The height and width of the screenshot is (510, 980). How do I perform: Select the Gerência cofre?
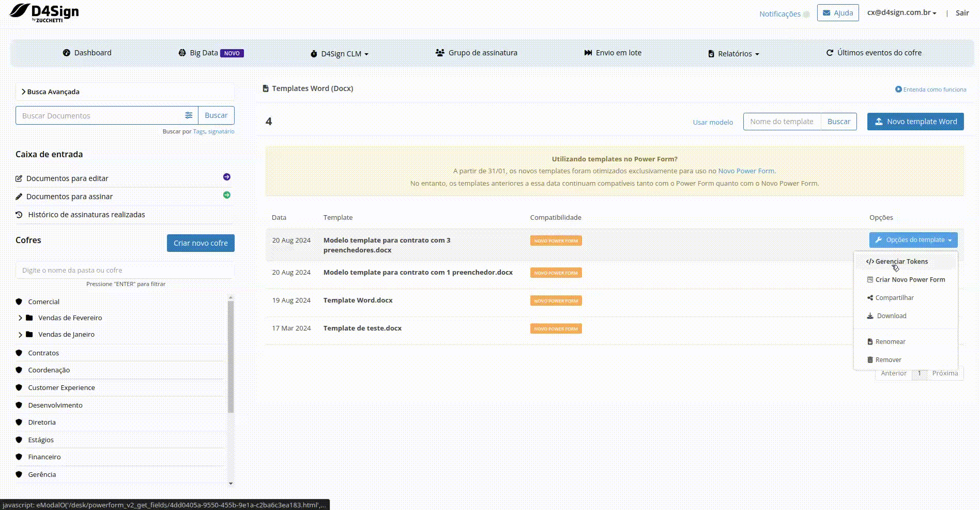pyautogui.click(x=42, y=474)
